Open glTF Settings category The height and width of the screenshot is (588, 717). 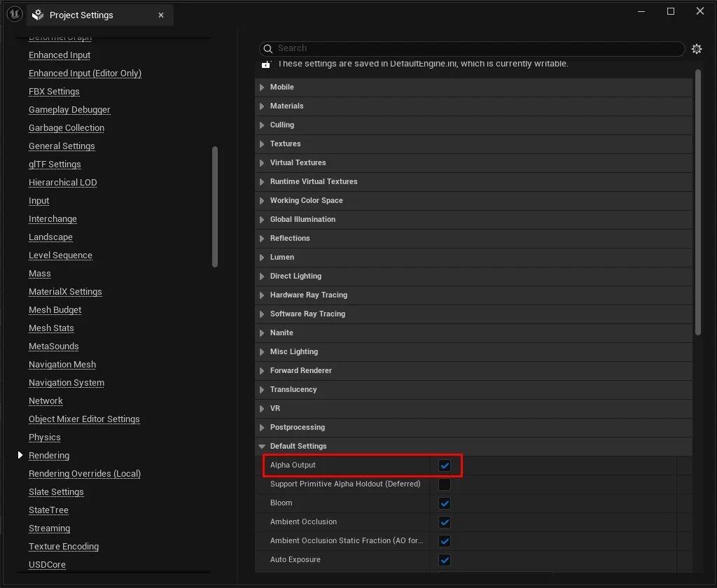(x=55, y=164)
